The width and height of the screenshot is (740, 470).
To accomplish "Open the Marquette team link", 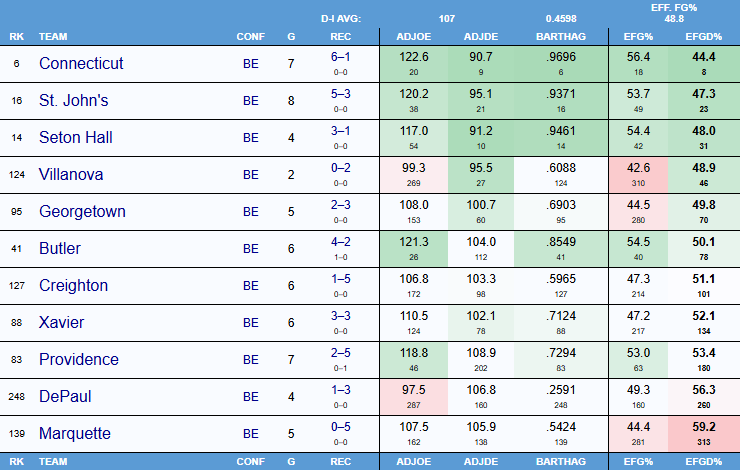I will [x=77, y=433].
